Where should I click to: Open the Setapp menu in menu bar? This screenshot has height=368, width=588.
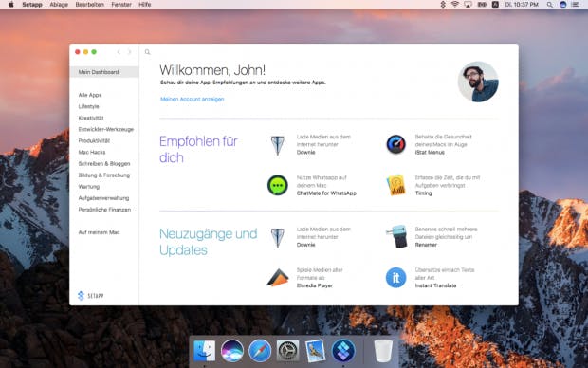coord(32,5)
